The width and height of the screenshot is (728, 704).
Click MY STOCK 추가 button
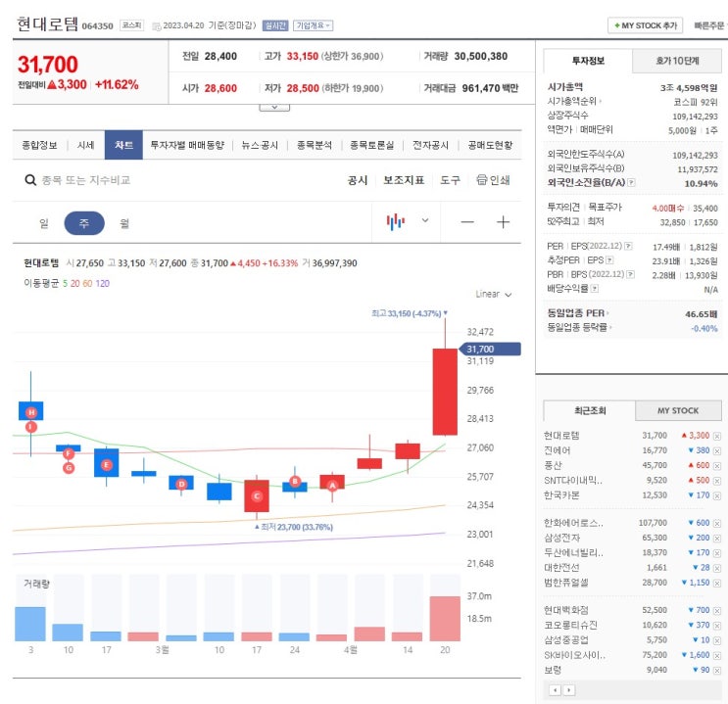[645, 25]
